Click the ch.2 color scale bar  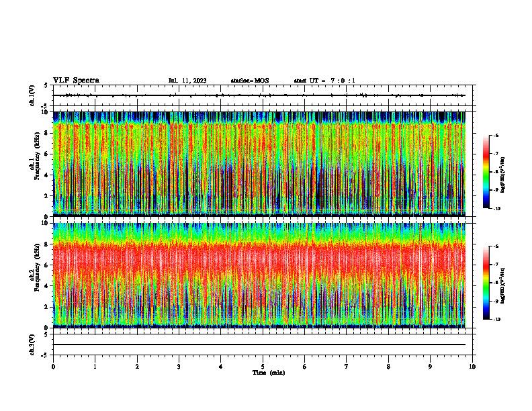486,283
